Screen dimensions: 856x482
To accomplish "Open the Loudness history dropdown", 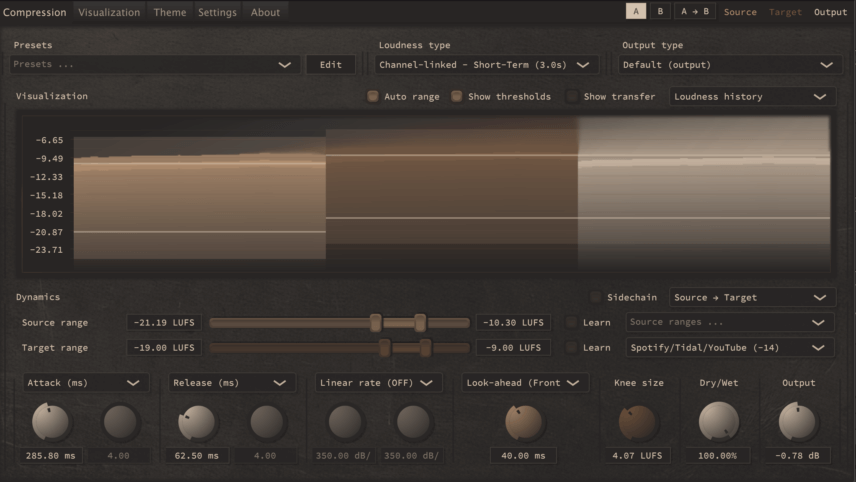I will pyautogui.click(x=752, y=97).
